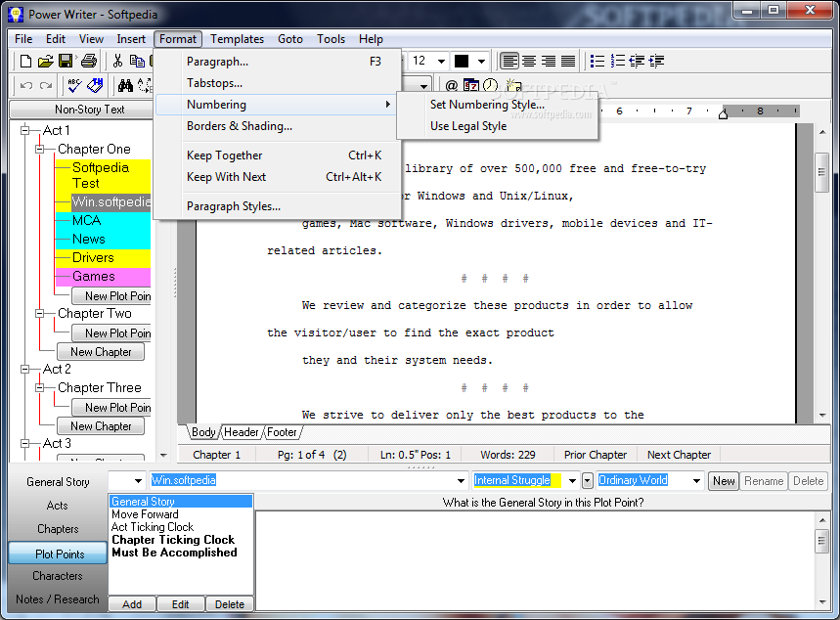Screen dimensions: 840x620
Task: Click the Replace text icon
Action: pos(145,85)
